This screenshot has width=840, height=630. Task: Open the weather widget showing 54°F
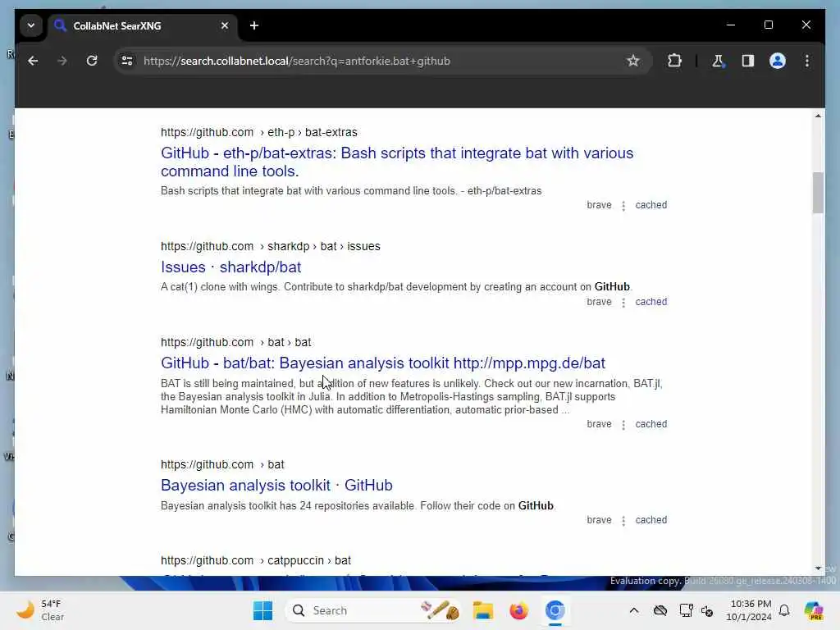tap(41, 610)
